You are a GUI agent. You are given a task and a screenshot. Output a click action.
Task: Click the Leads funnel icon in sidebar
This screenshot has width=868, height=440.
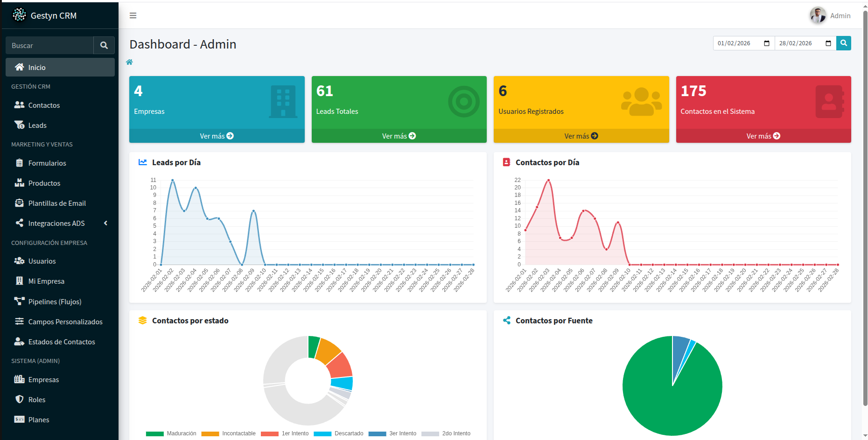click(19, 125)
